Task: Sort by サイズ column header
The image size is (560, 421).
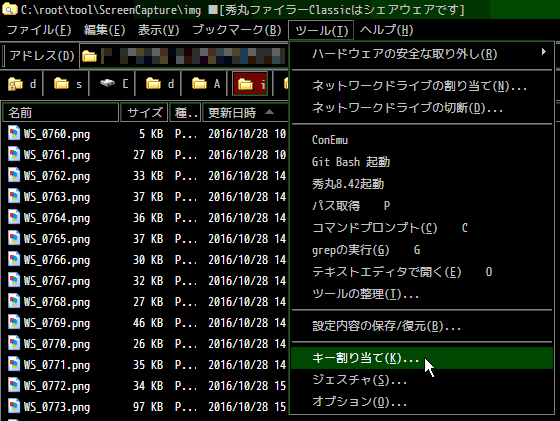Action: (x=144, y=113)
